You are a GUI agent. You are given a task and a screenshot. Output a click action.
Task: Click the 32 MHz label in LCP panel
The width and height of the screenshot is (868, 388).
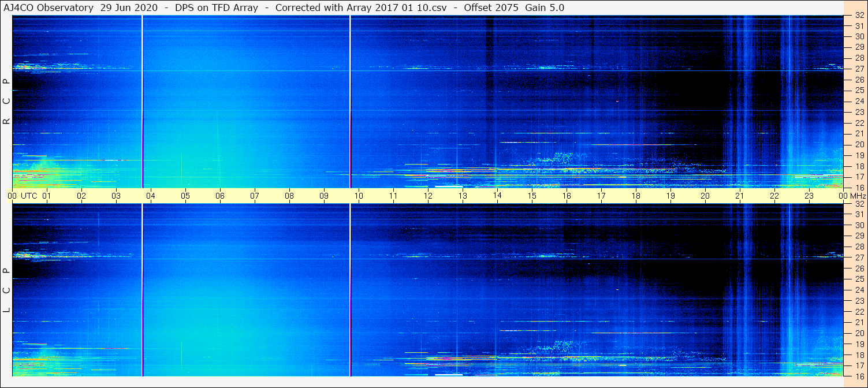pyautogui.click(x=859, y=204)
